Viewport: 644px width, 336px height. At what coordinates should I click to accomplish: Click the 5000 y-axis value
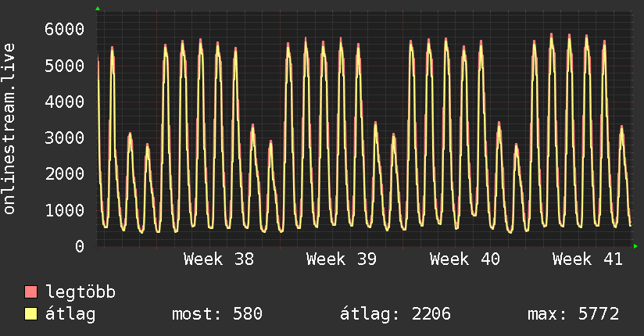tap(65, 66)
